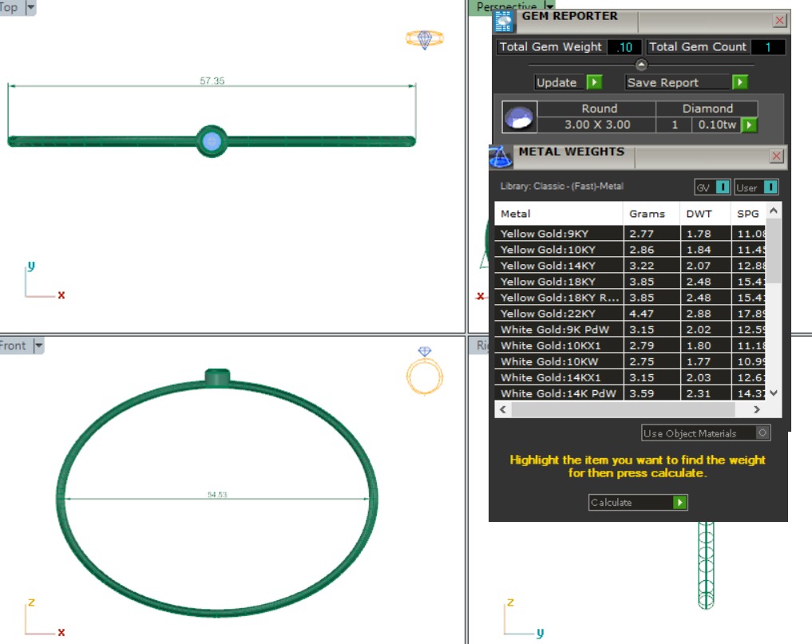Click the Round gem shape cell
812x644 pixels.
point(596,109)
